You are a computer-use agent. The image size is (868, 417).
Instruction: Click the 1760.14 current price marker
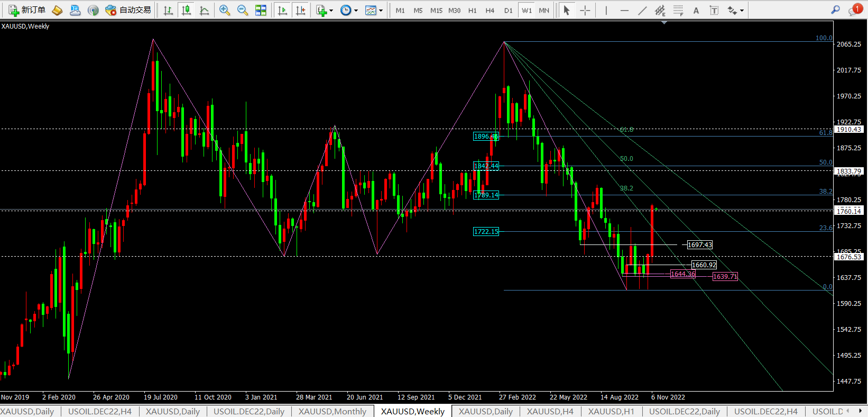[849, 211]
